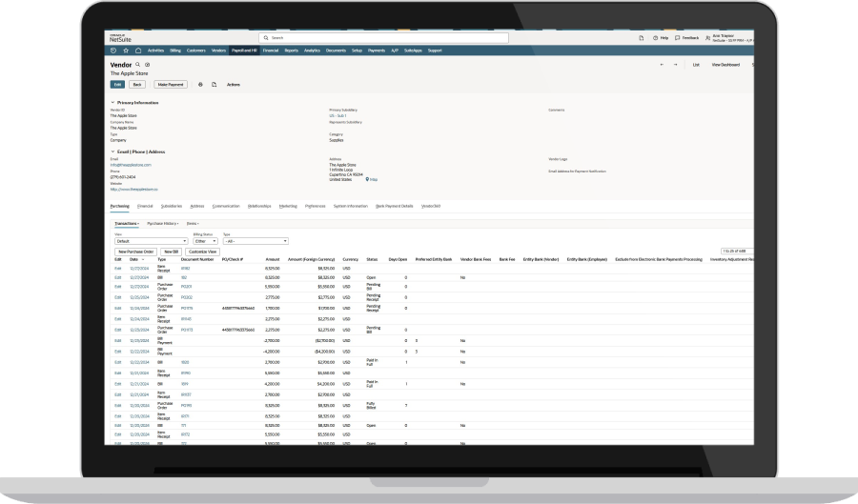
Task: Click the printer icon next to Make Payment
Action: point(200,85)
